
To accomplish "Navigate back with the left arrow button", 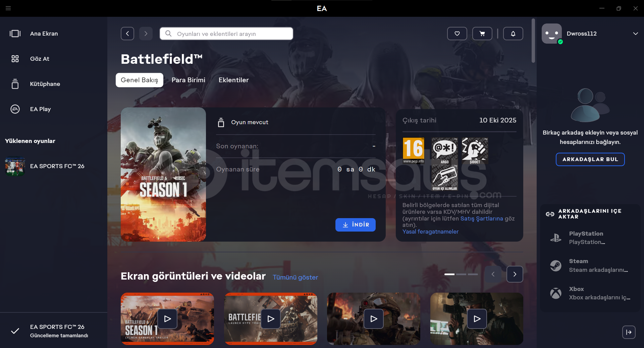I will point(127,34).
